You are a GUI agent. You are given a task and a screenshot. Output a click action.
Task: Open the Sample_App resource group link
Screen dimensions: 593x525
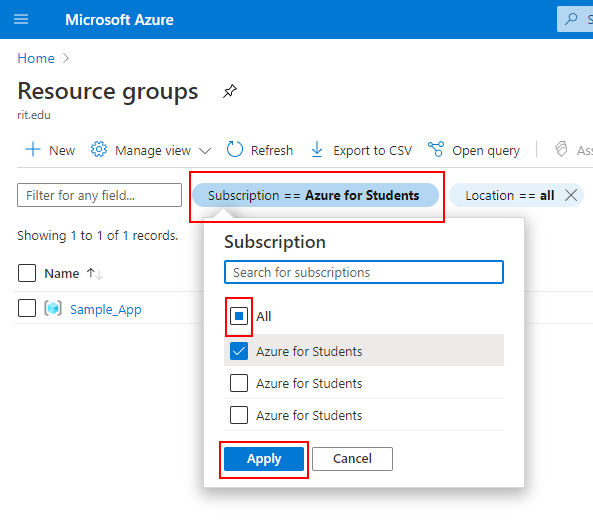[x=106, y=309]
